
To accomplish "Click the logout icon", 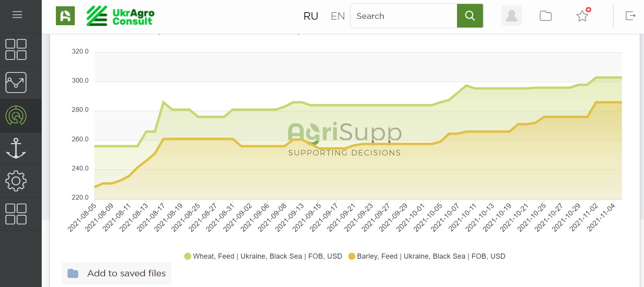I will tap(630, 16).
